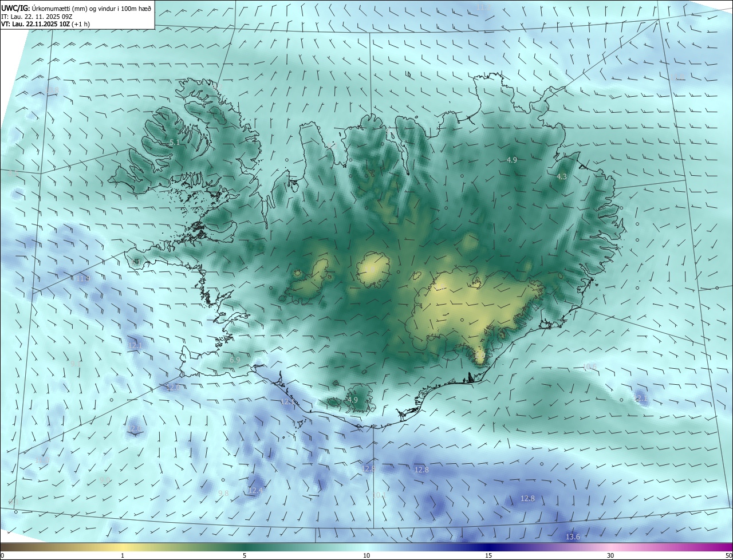Click the 50 tick on the color scale
The height and width of the screenshot is (560, 733).
click(x=728, y=555)
